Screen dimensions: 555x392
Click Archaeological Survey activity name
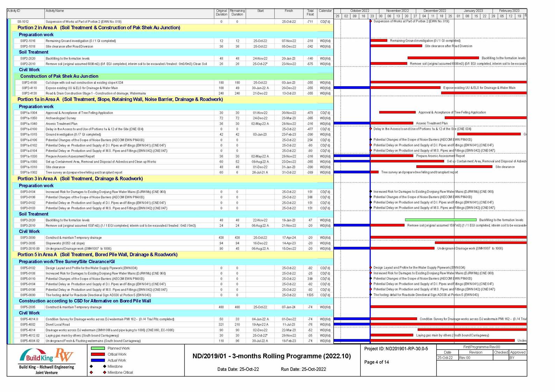coord(61,118)
